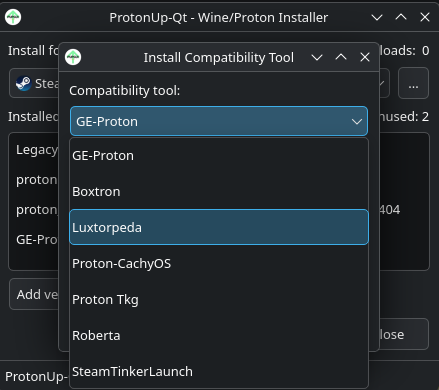Choose Proton Tkg compatibility tool
Image resolution: width=439 pixels, height=390 pixels.
pos(219,299)
